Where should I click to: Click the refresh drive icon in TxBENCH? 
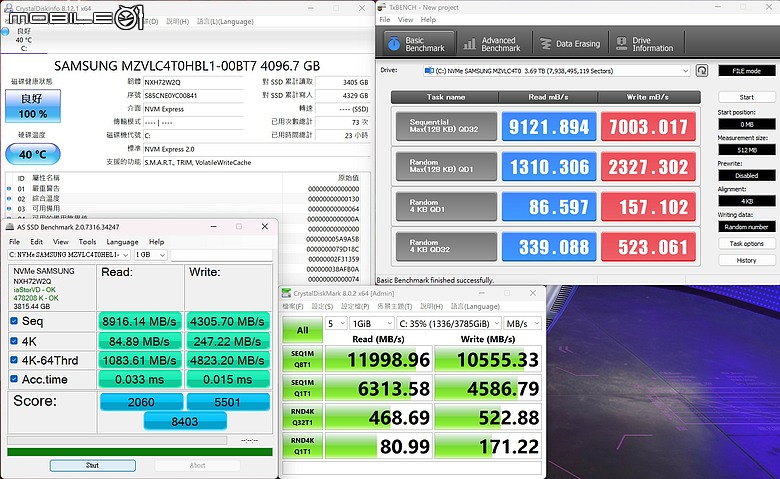point(702,71)
